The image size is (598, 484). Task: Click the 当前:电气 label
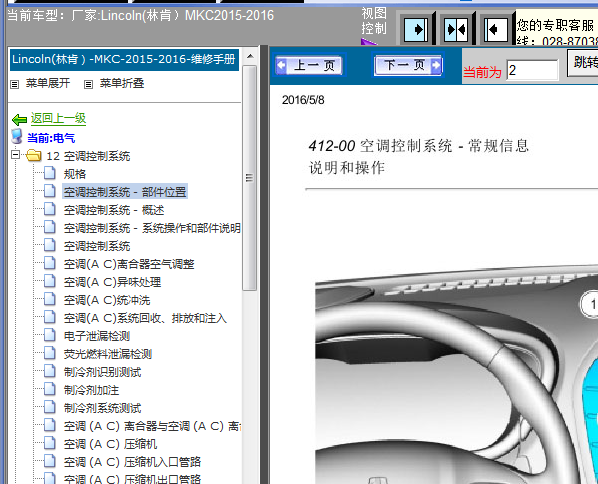pyautogui.click(x=51, y=138)
